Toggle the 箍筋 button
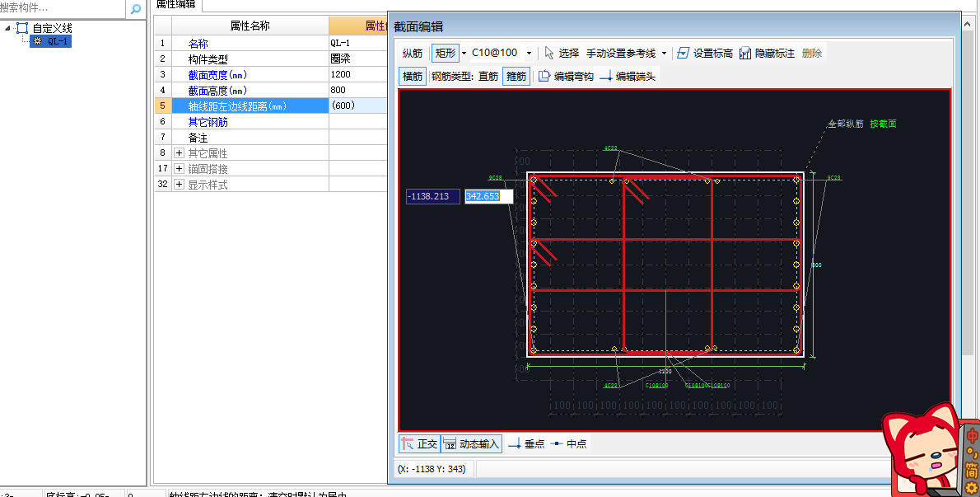The width and height of the screenshot is (980, 497). pyautogui.click(x=517, y=77)
